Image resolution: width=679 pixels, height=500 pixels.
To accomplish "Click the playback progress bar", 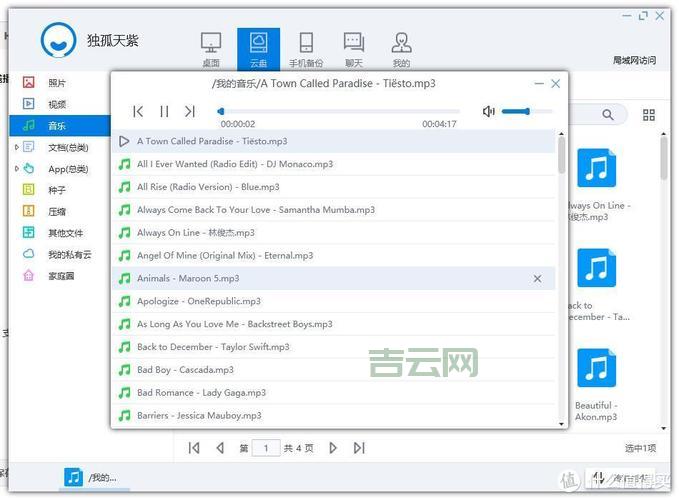I will pyautogui.click(x=340, y=111).
